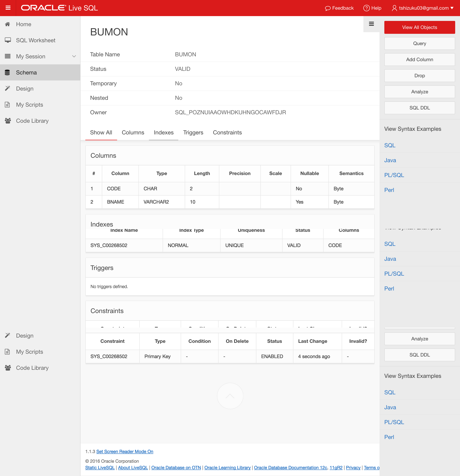Click the table options hamburger icon

click(x=371, y=24)
